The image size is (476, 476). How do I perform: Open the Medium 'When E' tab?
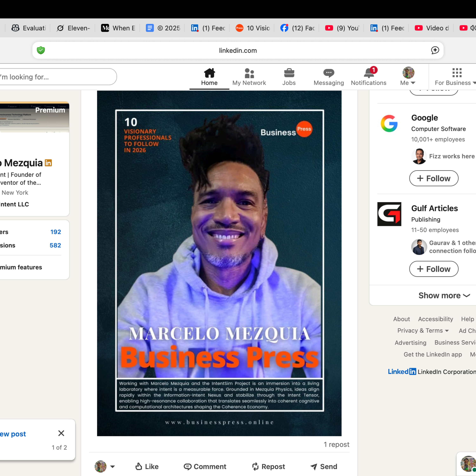[x=118, y=28]
